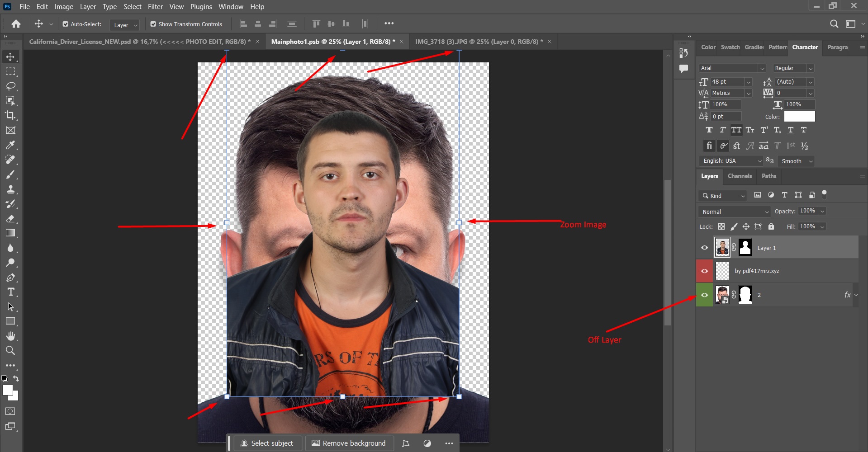Select the Eraser tool
Image resolution: width=868 pixels, height=452 pixels.
[10, 219]
